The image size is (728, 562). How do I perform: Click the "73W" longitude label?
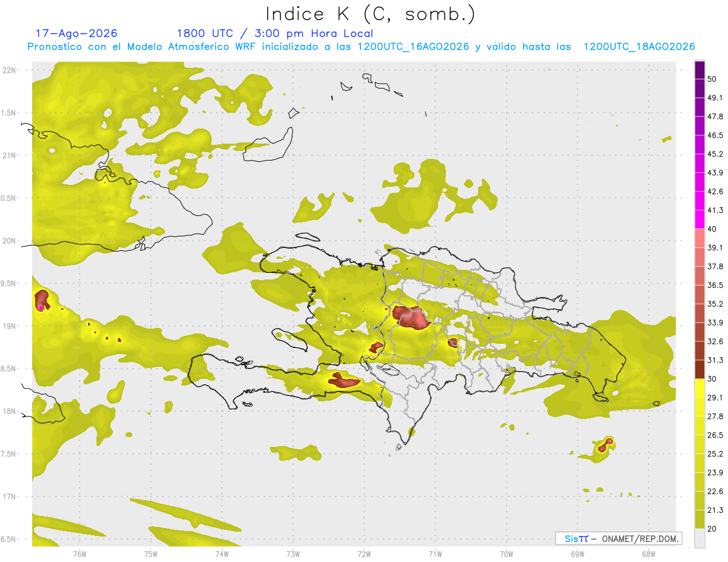point(293,554)
